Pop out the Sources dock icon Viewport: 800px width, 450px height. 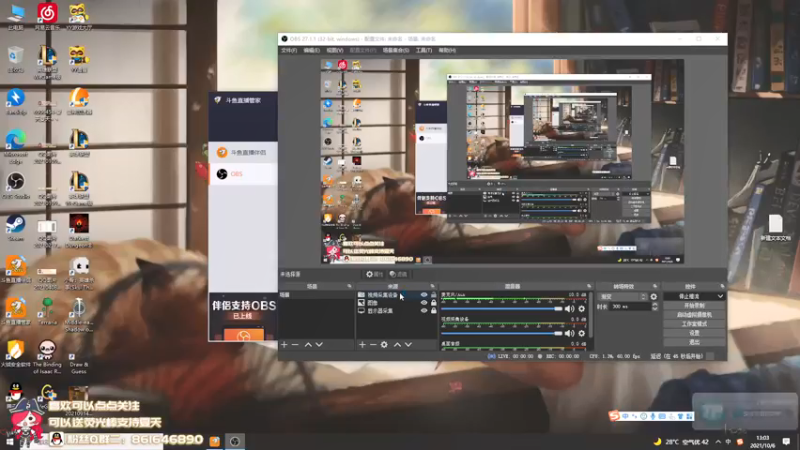click(x=433, y=286)
